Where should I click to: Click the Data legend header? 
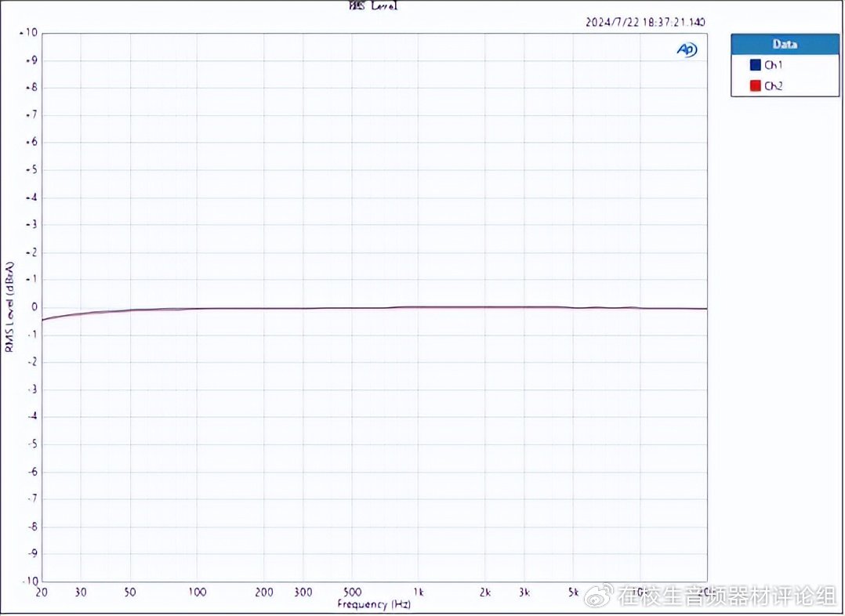click(x=784, y=44)
